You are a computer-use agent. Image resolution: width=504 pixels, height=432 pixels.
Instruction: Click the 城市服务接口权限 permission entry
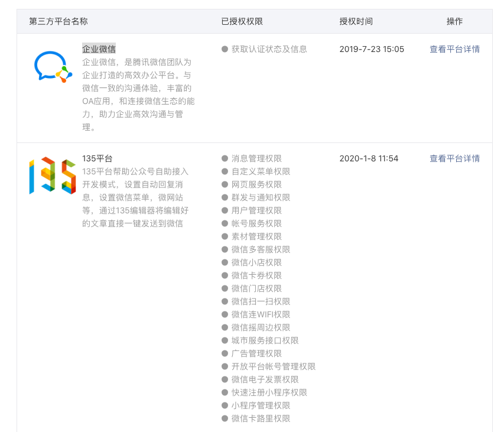260,340
